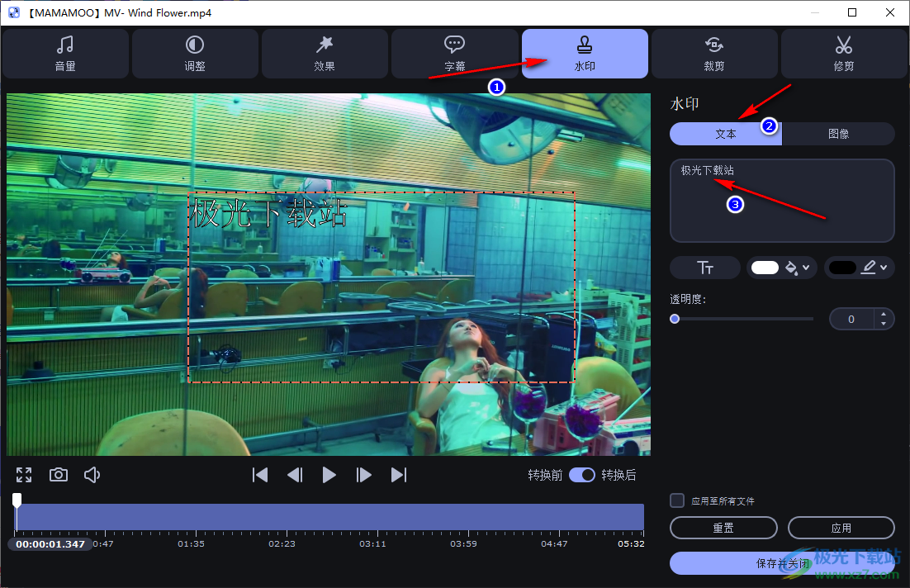Image resolution: width=910 pixels, height=588 pixels.
Task: Click the blue timeline track bar
Action: click(x=329, y=517)
